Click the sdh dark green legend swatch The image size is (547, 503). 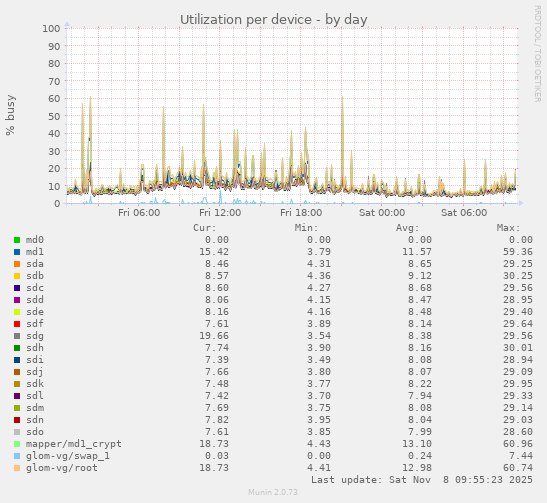(17, 348)
